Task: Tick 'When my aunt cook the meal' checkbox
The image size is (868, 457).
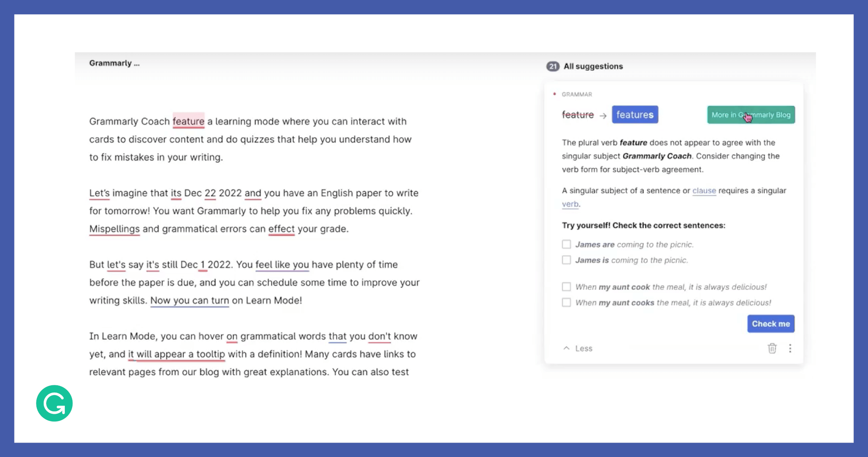Action: click(x=566, y=287)
